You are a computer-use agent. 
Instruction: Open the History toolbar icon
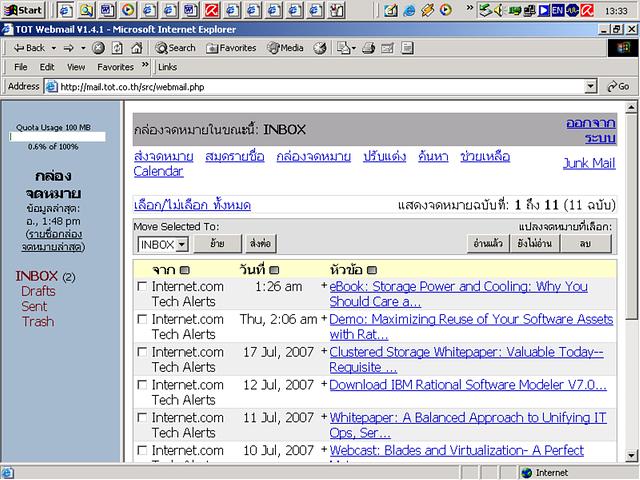point(320,48)
